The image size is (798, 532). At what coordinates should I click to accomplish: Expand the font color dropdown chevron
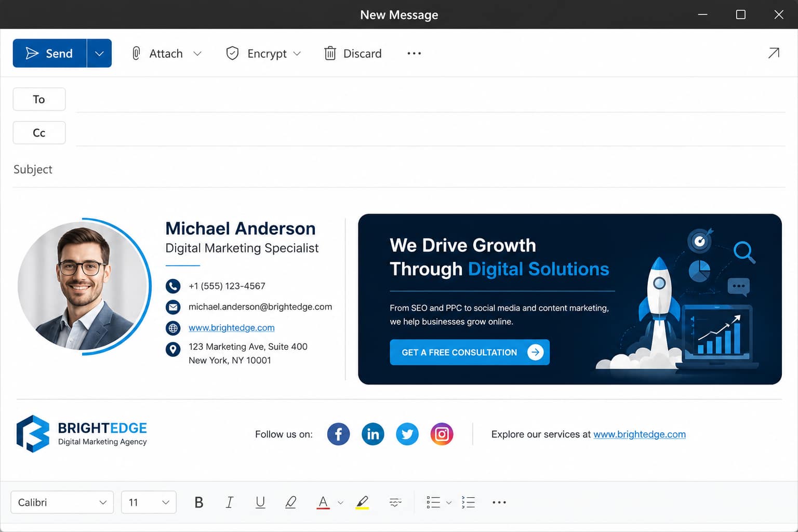coord(340,502)
